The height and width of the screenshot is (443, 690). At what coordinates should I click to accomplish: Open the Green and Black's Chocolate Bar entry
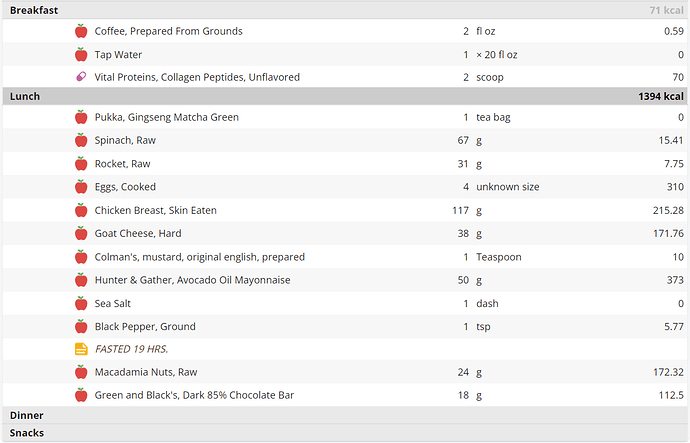pos(345,395)
